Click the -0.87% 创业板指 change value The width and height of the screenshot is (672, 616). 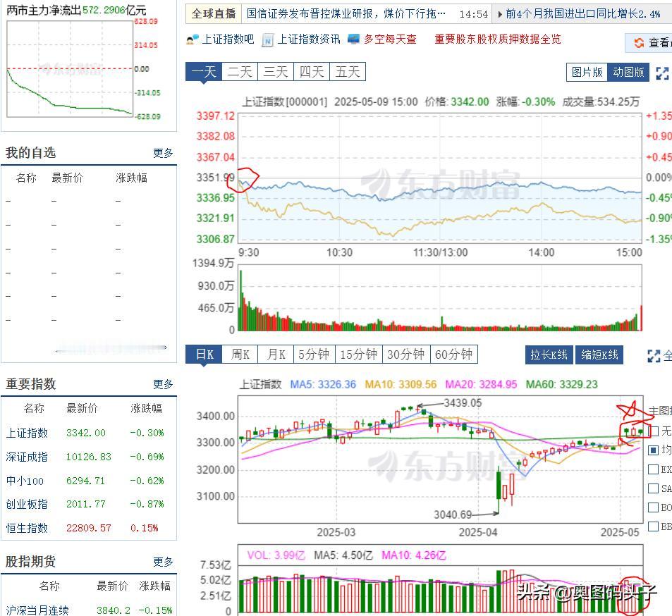(x=147, y=504)
